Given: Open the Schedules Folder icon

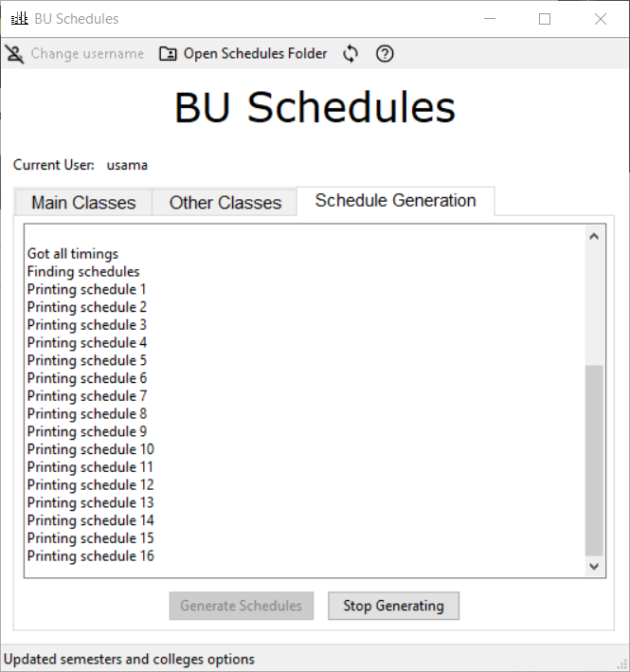Looking at the screenshot, I should [x=168, y=54].
